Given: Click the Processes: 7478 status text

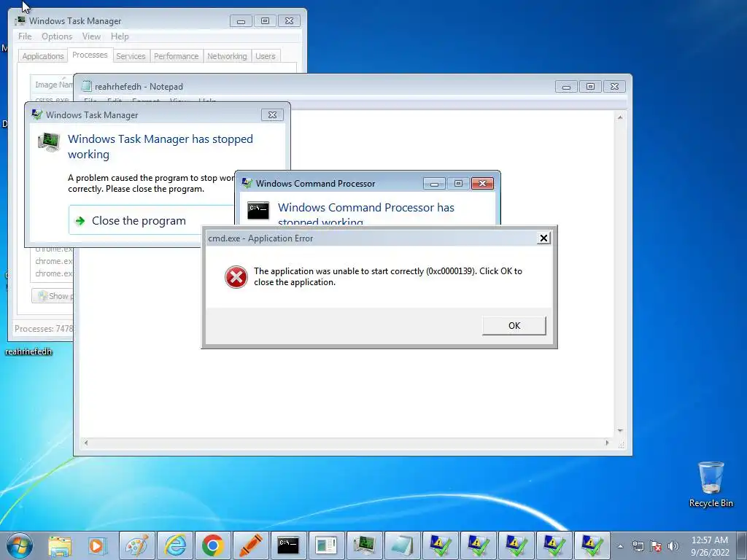Looking at the screenshot, I should click(x=44, y=329).
